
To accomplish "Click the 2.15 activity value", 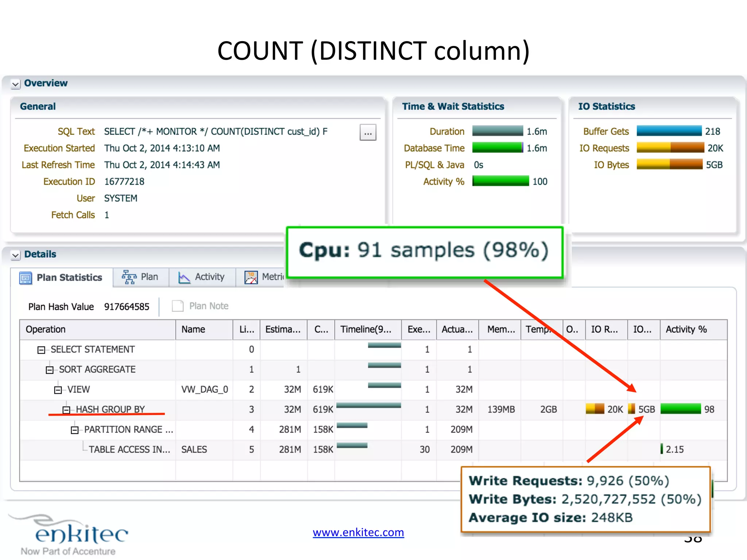I will point(675,450).
